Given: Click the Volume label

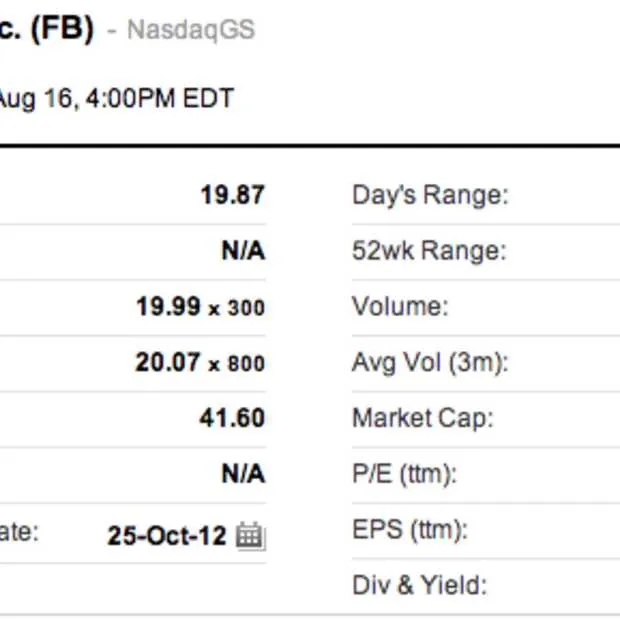Looking at the screenshot, I should tap(400, 307).
